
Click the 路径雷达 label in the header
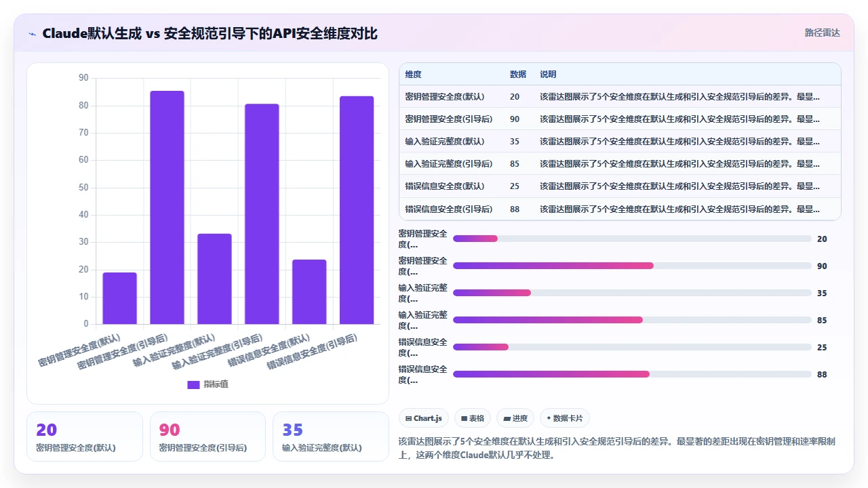[x=822, y=33]
